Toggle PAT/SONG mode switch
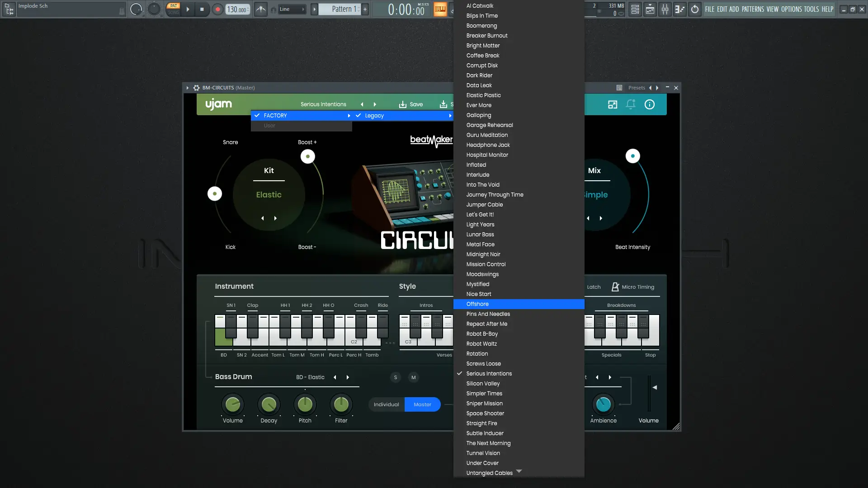The height and width of the screenshot is (488, 868). point(173,9)
